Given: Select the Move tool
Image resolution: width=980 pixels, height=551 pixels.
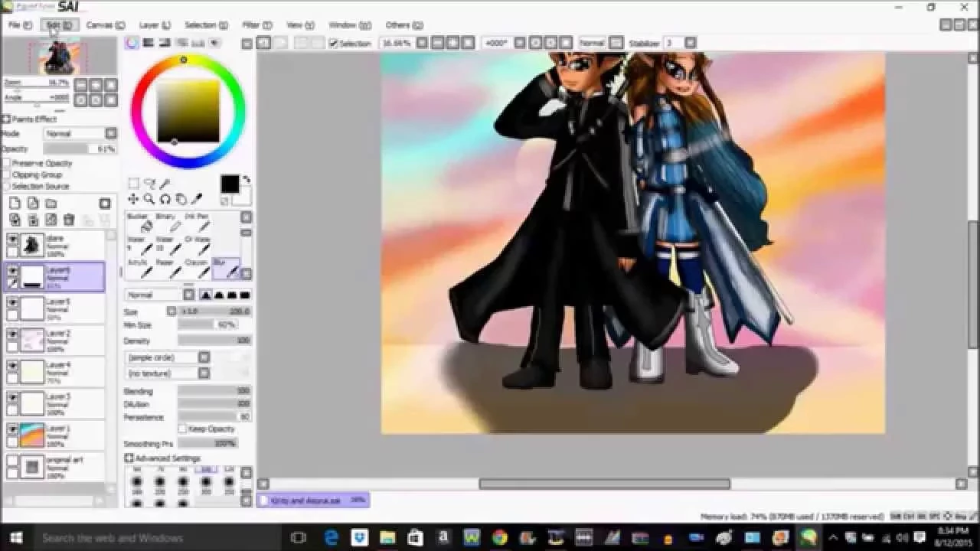Looking at the screenshot, I should (x=133, y=199).
